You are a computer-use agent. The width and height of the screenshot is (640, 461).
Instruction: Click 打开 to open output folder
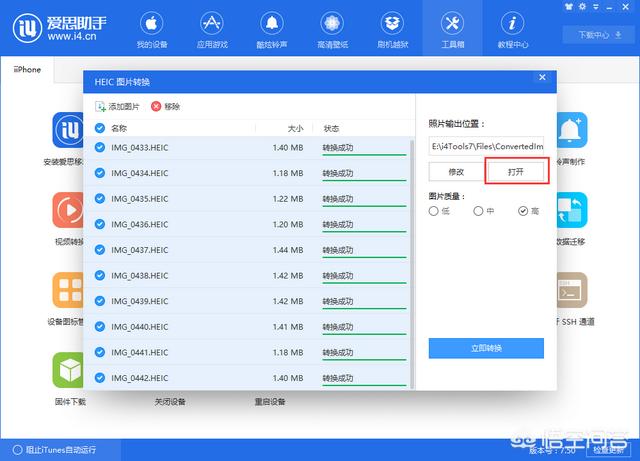coord(515,172)
